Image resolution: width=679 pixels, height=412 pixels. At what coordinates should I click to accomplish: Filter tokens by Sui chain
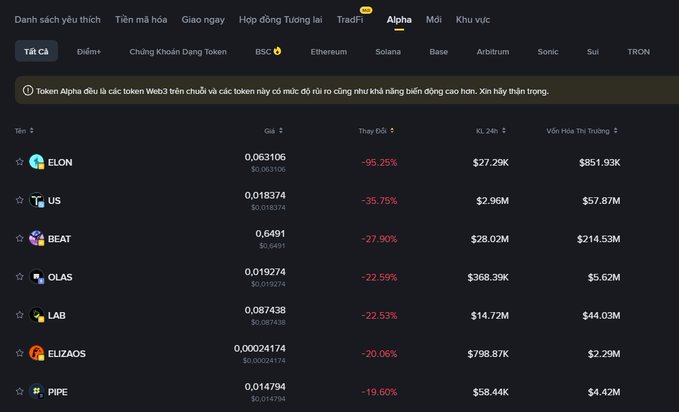point(593,52)
